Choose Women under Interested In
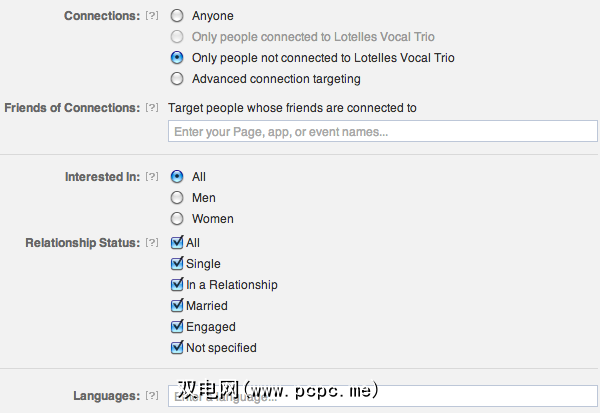This screenshot has height=413, width=600. [177, 219]
